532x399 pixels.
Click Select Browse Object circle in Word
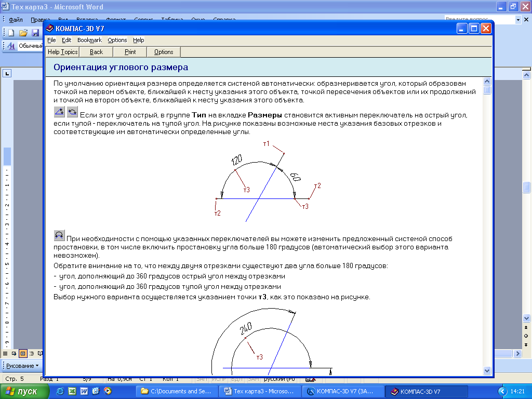[x=526, y=336]
